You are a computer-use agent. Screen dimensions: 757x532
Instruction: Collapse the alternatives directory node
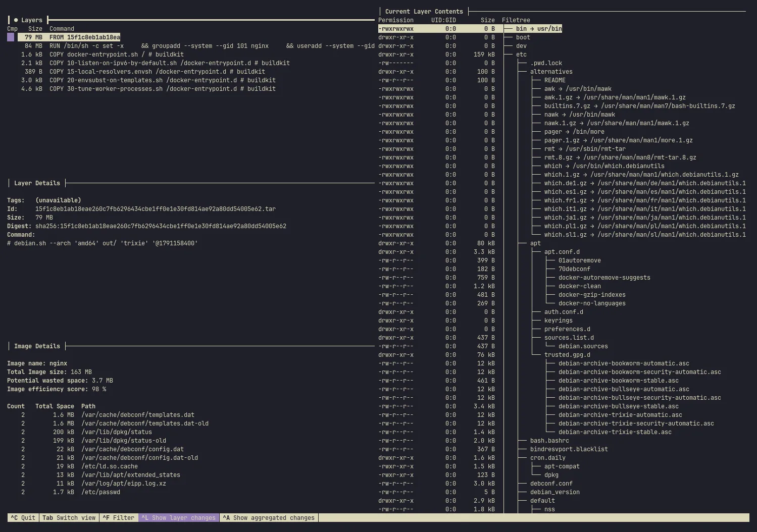click(x=551, y=72)
